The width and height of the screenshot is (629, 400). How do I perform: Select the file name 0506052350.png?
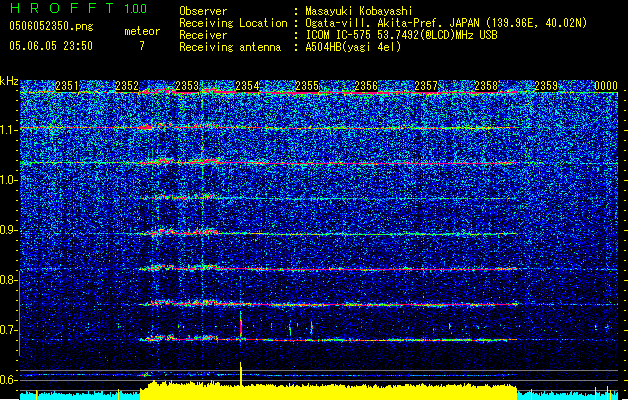[51, 26]
